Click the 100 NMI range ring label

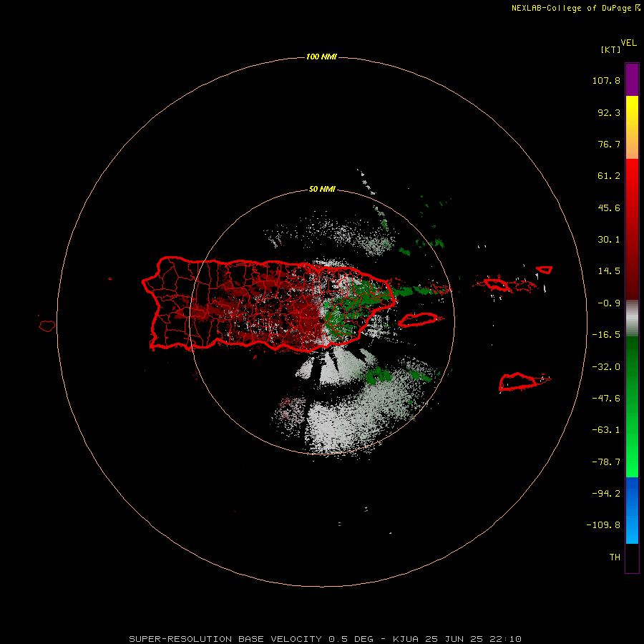(x=321, y=57)
